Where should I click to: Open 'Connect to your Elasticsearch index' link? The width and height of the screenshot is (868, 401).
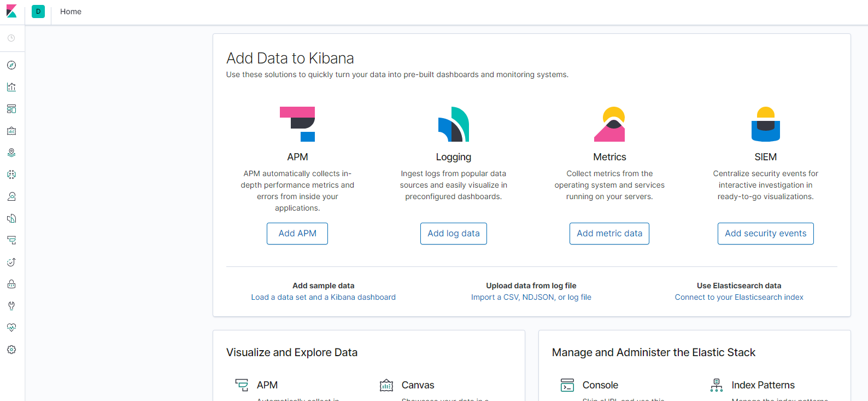click(x=739, y=297)
